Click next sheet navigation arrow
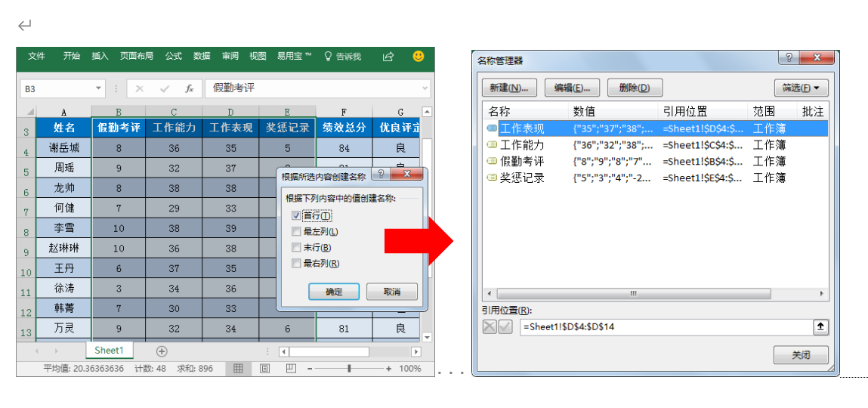This screenshot has width=868, height=408. (x=57, y=351)
